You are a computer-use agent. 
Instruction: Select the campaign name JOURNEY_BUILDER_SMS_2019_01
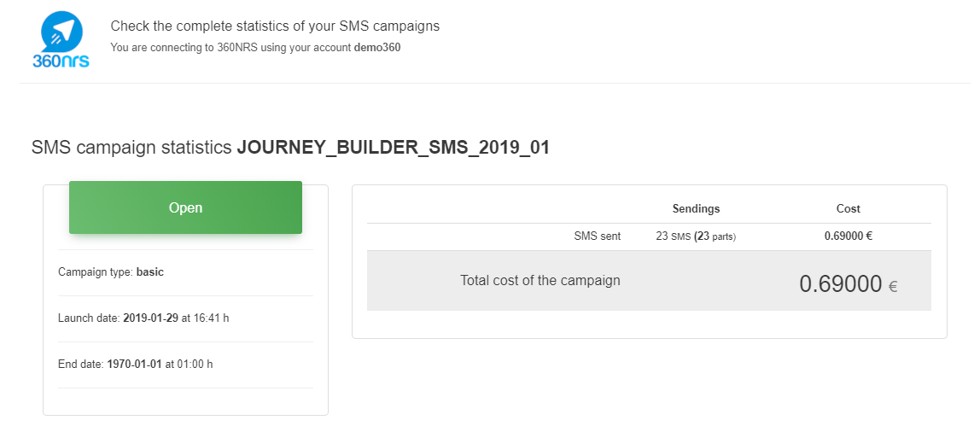(x=393, y=148)
